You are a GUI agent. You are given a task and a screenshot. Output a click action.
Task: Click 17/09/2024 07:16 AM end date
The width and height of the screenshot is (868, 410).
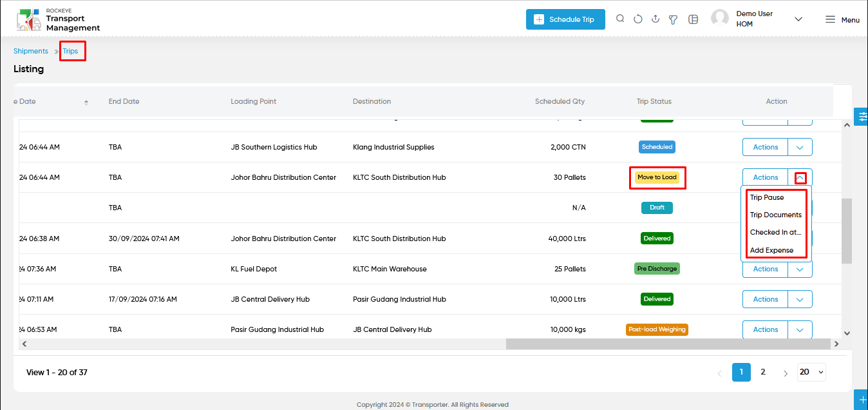(143, 299)
